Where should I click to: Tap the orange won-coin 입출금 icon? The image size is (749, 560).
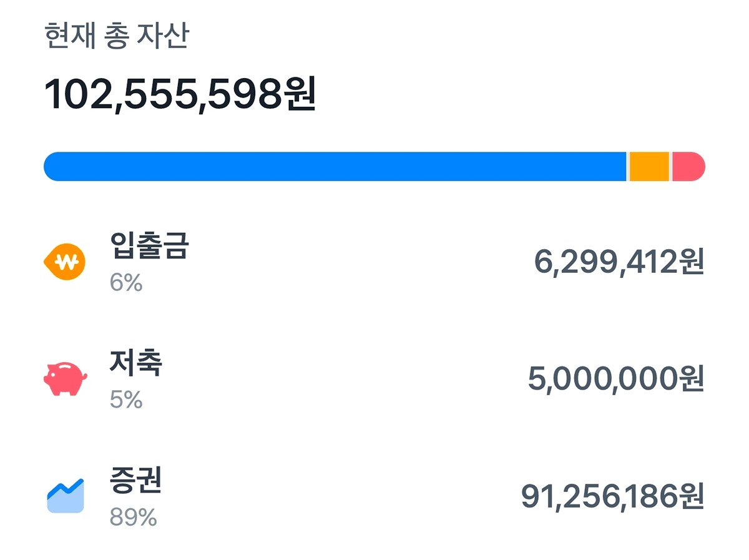pos(64,262)
